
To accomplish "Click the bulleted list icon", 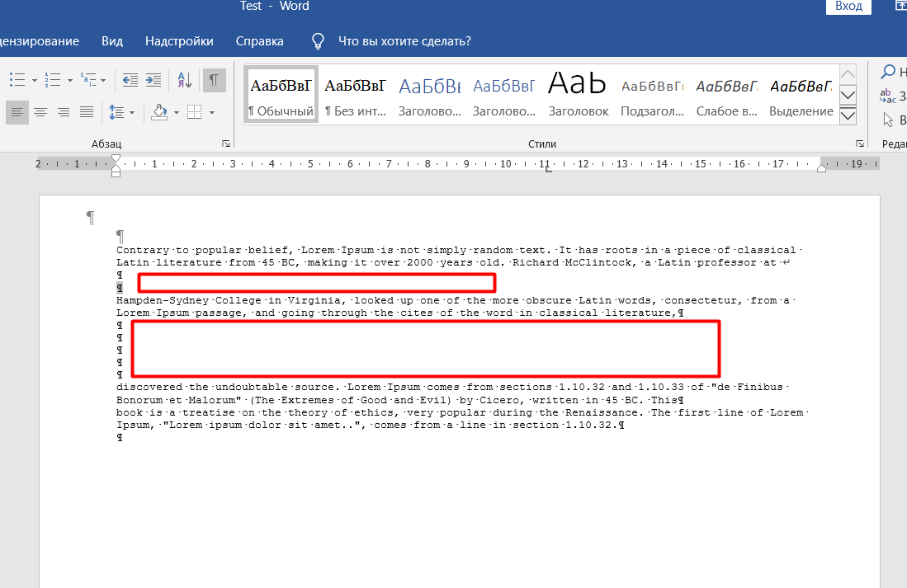I will [x=17, y=80].
